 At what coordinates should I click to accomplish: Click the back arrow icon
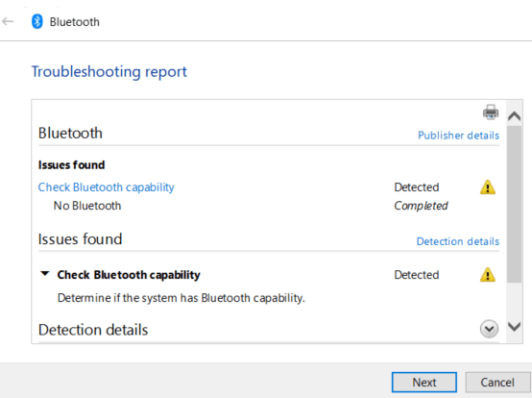click(x=8, y=22)
